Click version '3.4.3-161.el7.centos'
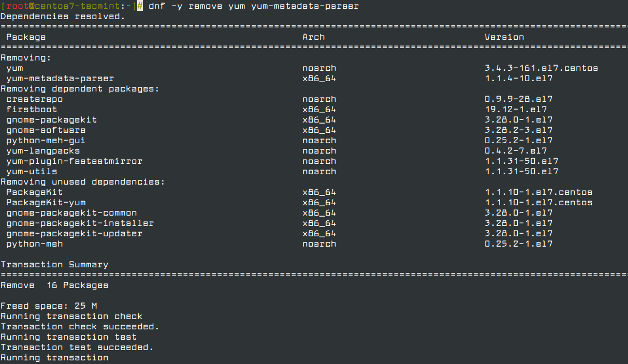This screenshot has height=364, width=628. (542, 68)
